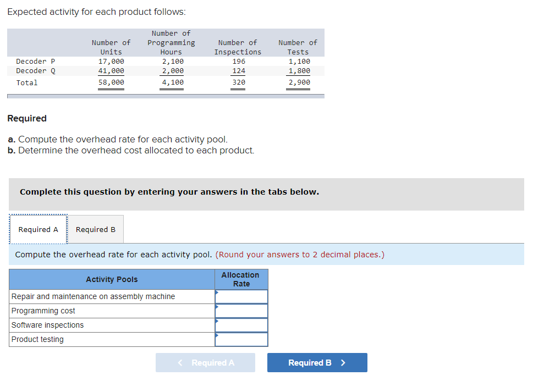Click the horizontal scrollbar below the activity table
The image size is (555, 392).
click(x=165, y=96)
